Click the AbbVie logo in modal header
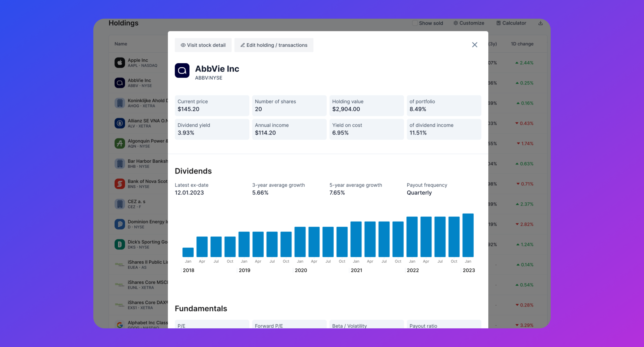 tap(182, 70)
